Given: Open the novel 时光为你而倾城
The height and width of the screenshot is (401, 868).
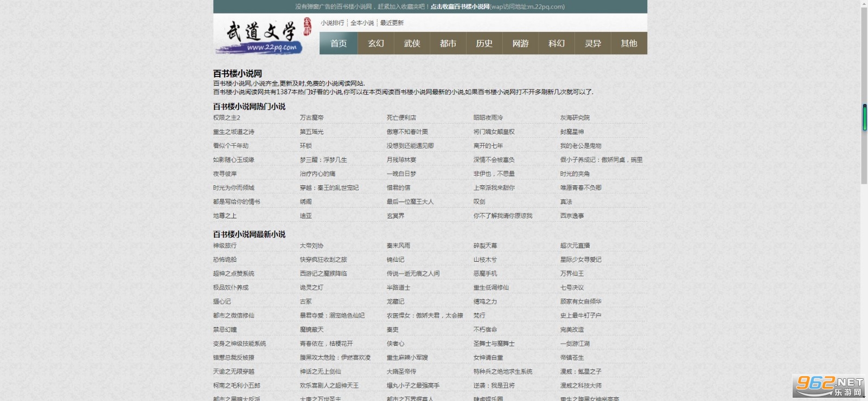Looking at the screenshot, I should (234, 187).
